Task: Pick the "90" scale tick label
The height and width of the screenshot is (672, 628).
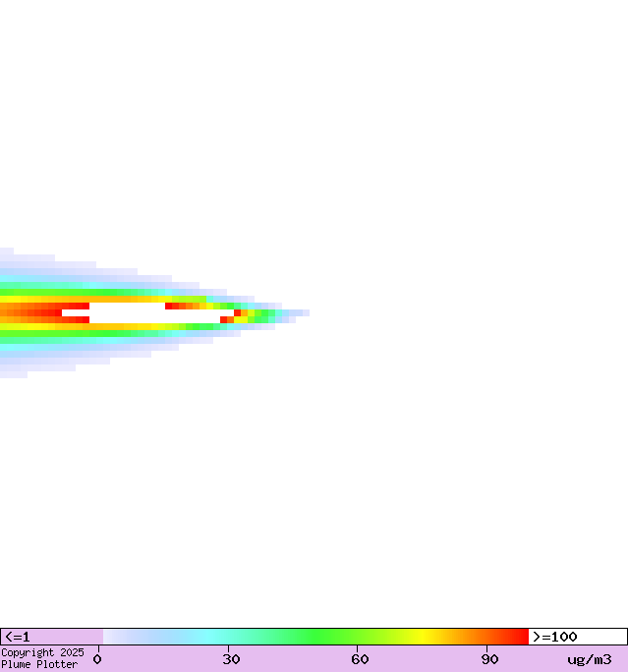Action: (489, 659)
